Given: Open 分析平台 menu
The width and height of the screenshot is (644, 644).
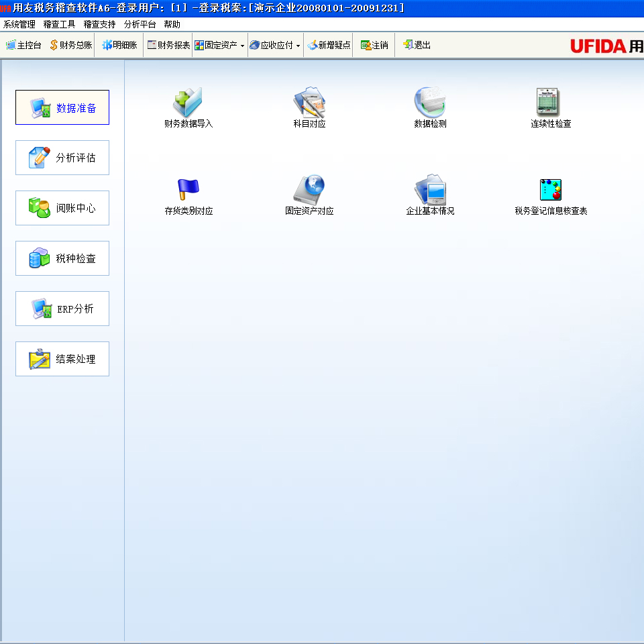Looking at the screenshot, I should pos(140,24).
